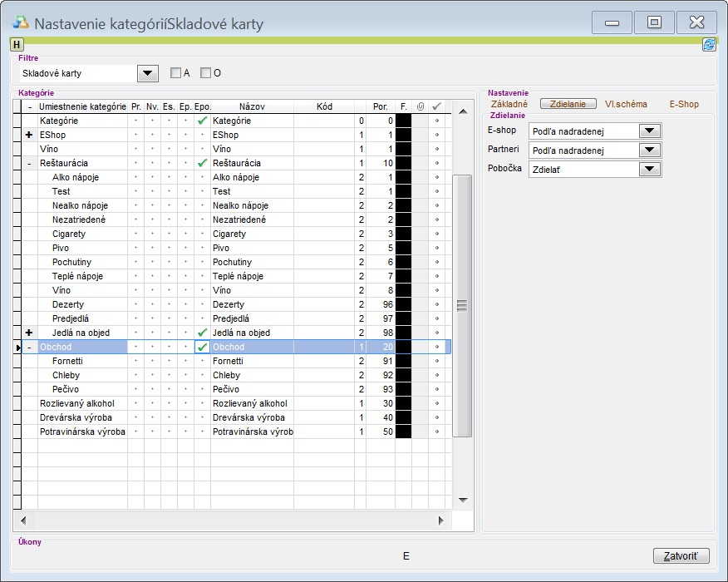Toggle the O filter checkbox

[x=206, y=73]
